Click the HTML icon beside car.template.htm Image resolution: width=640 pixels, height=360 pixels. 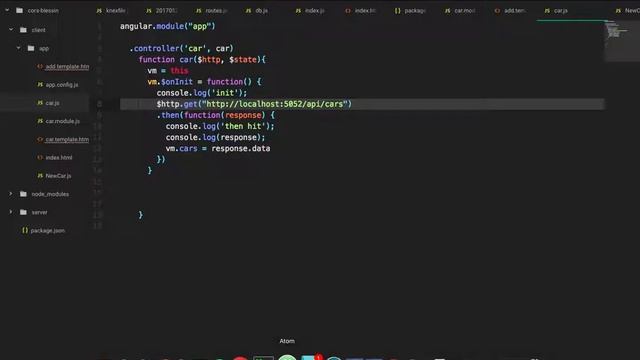point(40,139)
